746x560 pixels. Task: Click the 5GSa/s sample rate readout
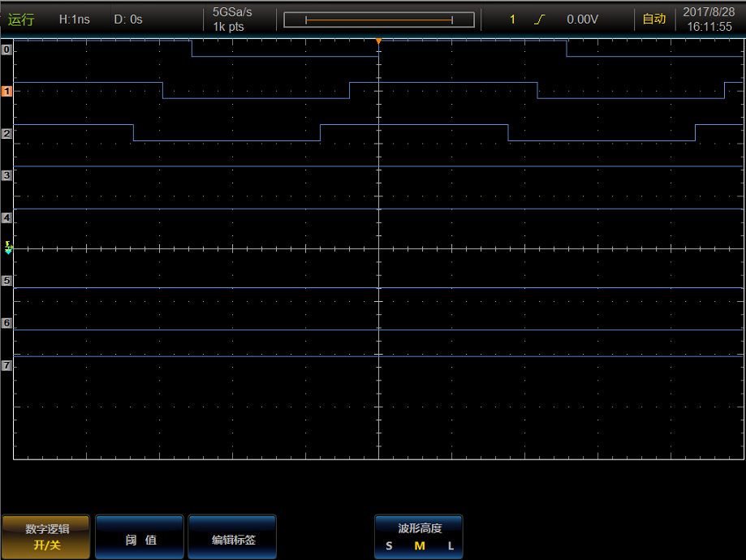point(232,12)
